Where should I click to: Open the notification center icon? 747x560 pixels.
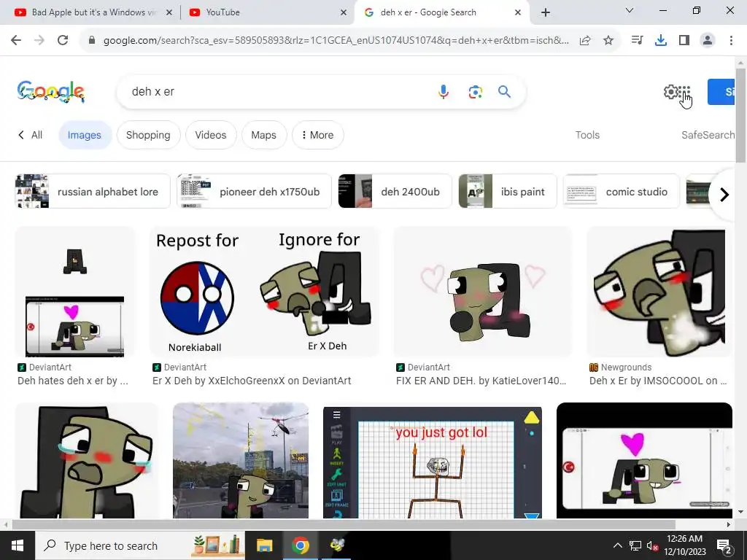click(724, 545)
